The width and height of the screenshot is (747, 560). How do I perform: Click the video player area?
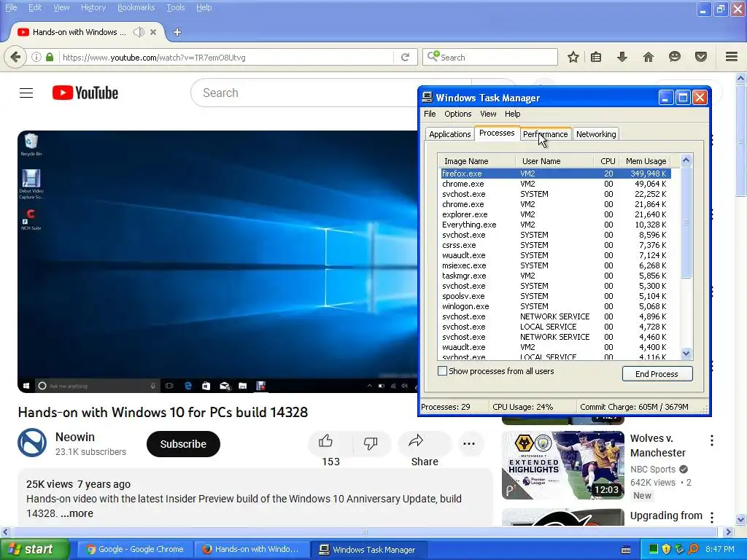click(x=217, y=262)
